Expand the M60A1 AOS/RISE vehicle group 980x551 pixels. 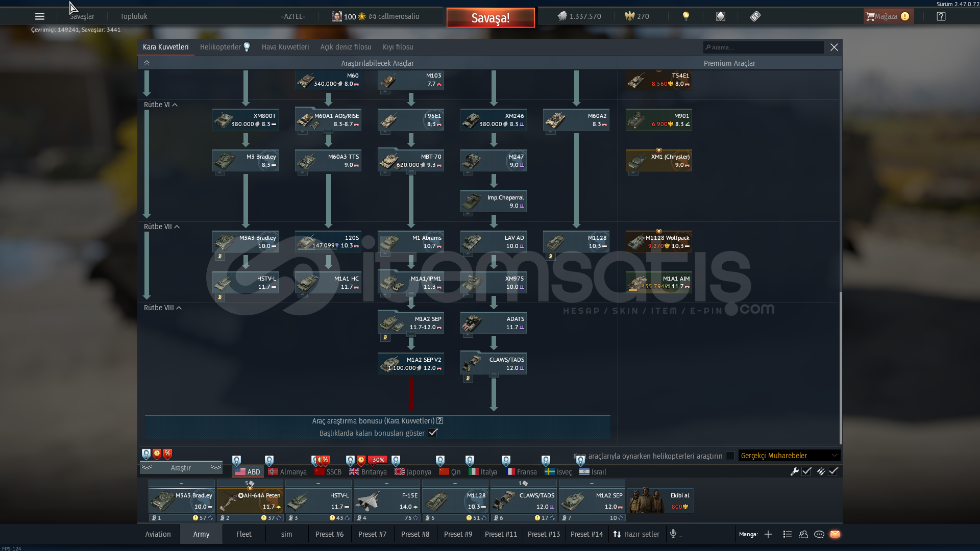[x=328, y=131]
